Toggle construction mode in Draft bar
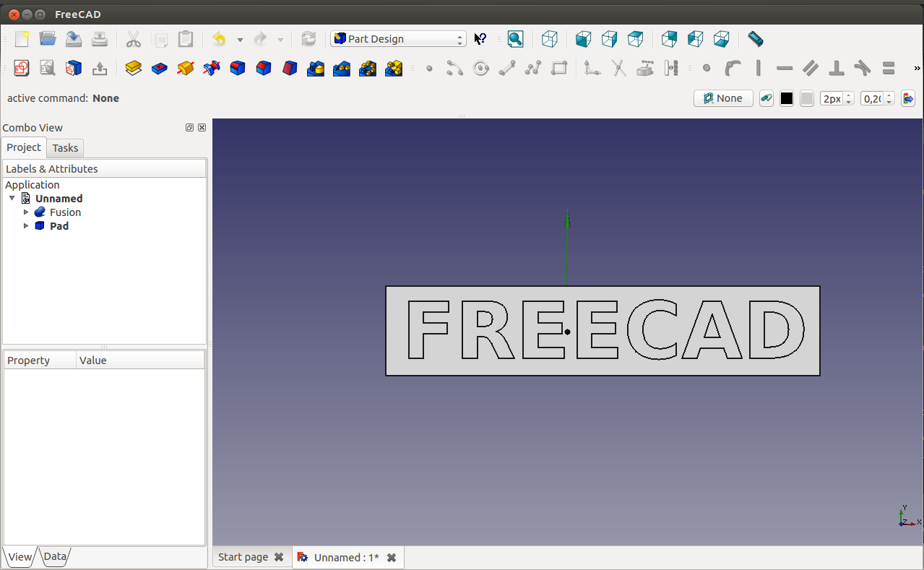This screenshot has width=924, height=570. [x=767, y=98]
